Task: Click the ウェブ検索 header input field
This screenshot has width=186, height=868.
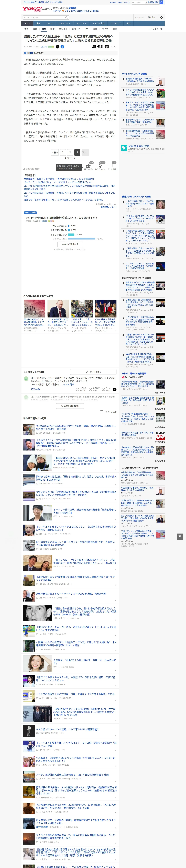Action: [138, 2]
